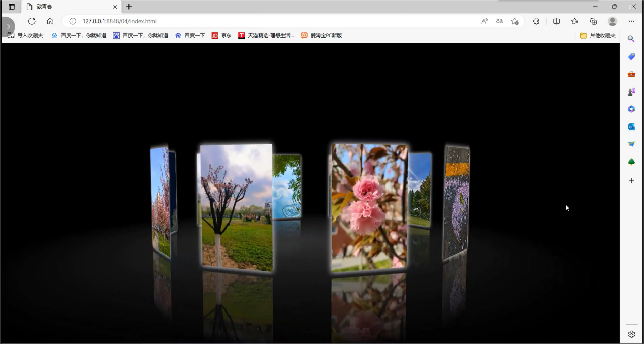The height and width of the screenshot is (344, 644).
Task: Add this page to favorites
Action: 514,21
